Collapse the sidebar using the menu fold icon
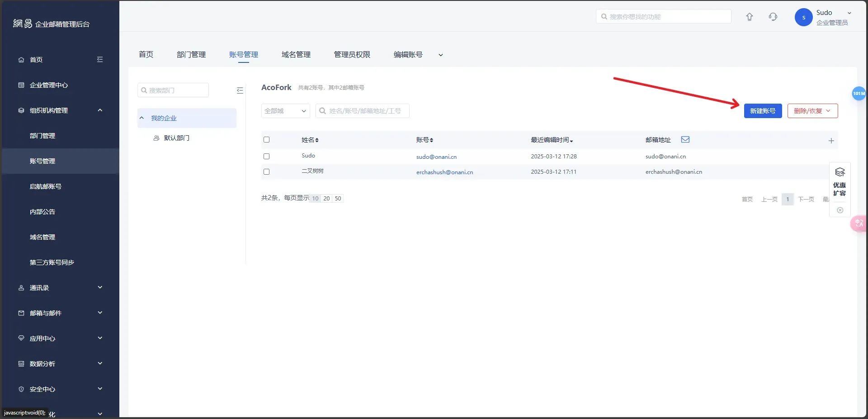The height and width of the screenshot is (419, 868). click(x=100, y=60)
